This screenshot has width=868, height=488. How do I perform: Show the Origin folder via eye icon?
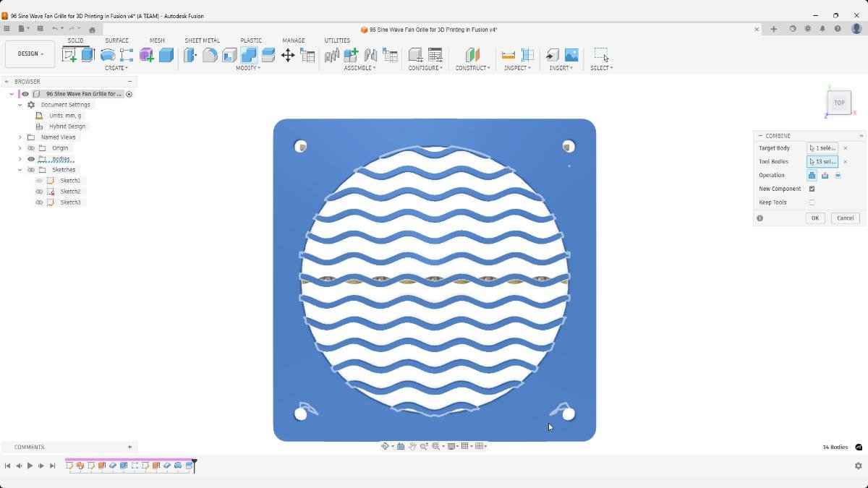[x=31, y=148]
